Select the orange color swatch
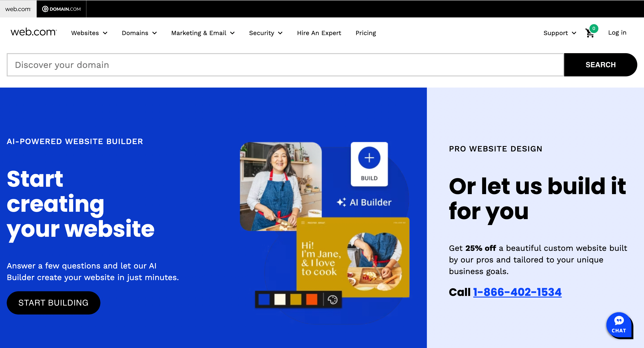This screenshot has width=644, height=348. pos(311,299)
